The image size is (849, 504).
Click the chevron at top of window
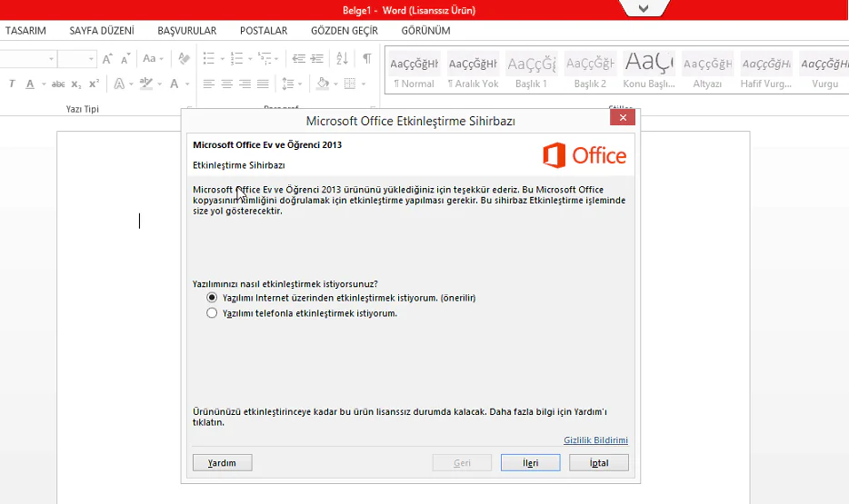(644, 9)
